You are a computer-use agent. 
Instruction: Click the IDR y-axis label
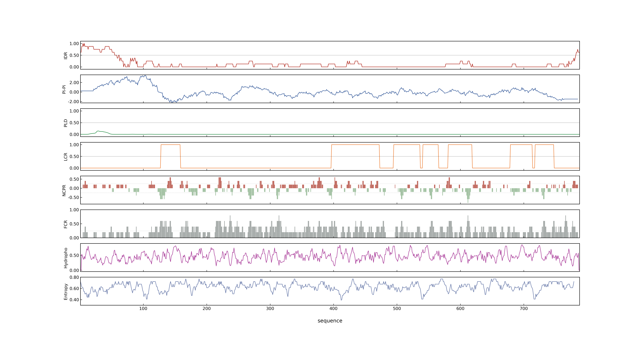(66, 55)
